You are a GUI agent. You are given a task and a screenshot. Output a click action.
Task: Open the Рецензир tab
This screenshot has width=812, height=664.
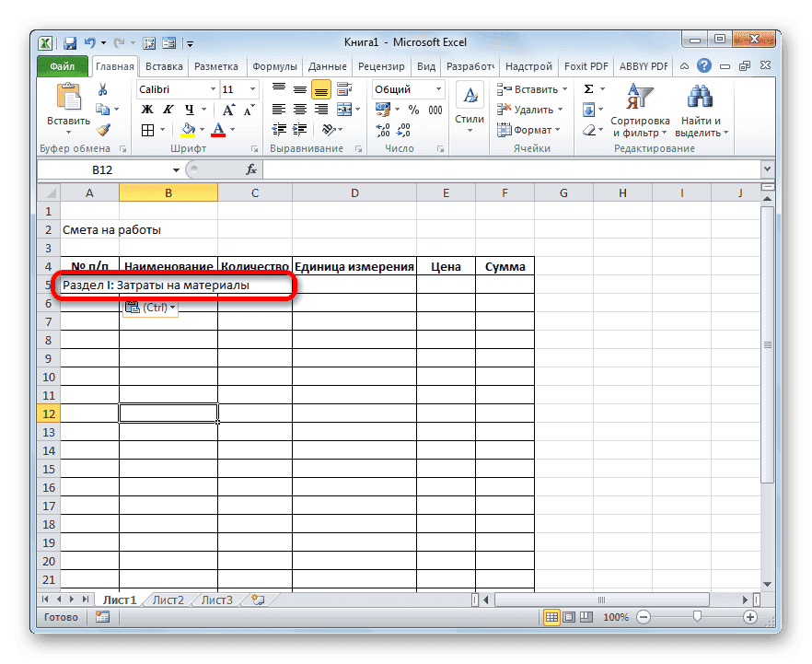383,65
